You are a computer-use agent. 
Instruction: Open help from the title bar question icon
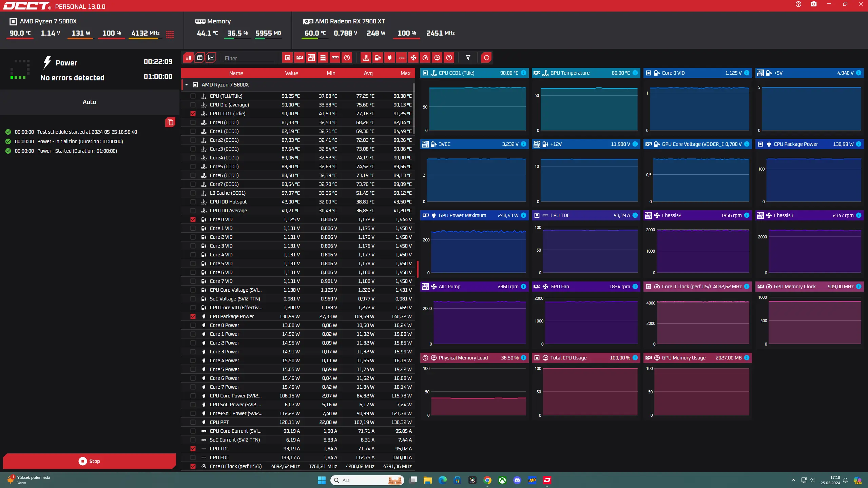[798, 4]
